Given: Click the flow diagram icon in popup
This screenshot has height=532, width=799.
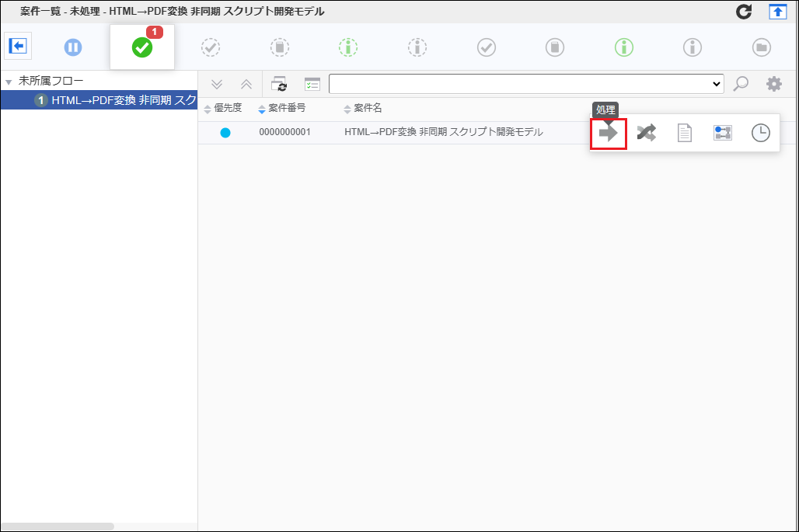Looking at the screenshot, I should (x=723, y=134).
